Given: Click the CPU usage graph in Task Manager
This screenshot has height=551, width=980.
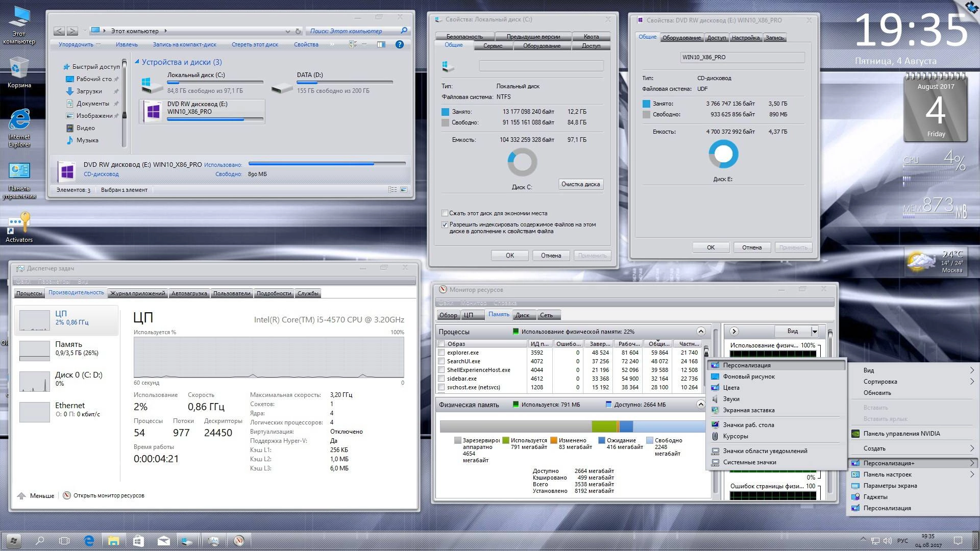Looking at the screenshot, I should point(269,357).
